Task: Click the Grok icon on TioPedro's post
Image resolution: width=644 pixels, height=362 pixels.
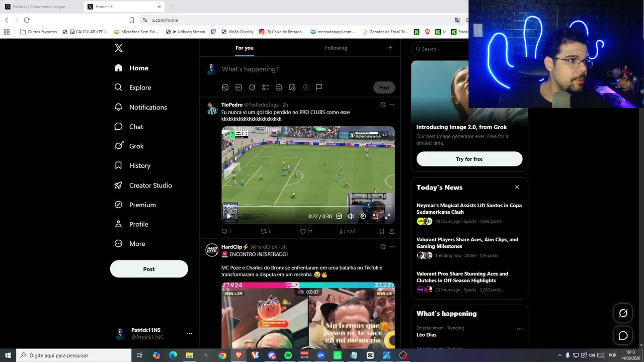Action: pos(383,105)
